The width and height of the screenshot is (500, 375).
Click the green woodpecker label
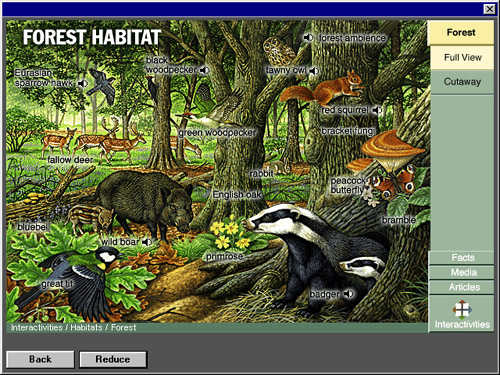pos(217,133)
